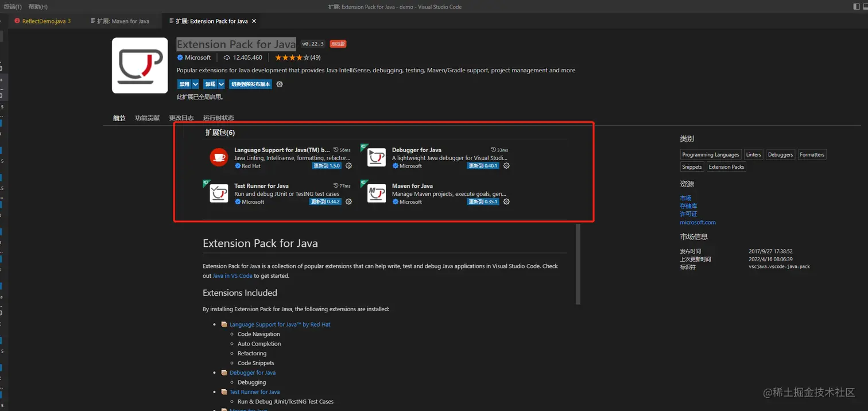Screen dimensions: 868x411
Task: Switch to the 功能贡献 tab
Action: 147,118
